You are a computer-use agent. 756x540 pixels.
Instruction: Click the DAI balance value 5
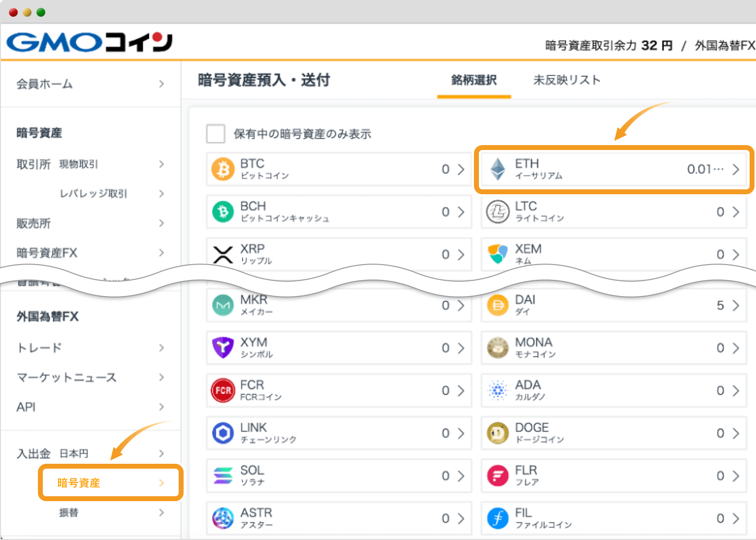(x=721, y=305)
